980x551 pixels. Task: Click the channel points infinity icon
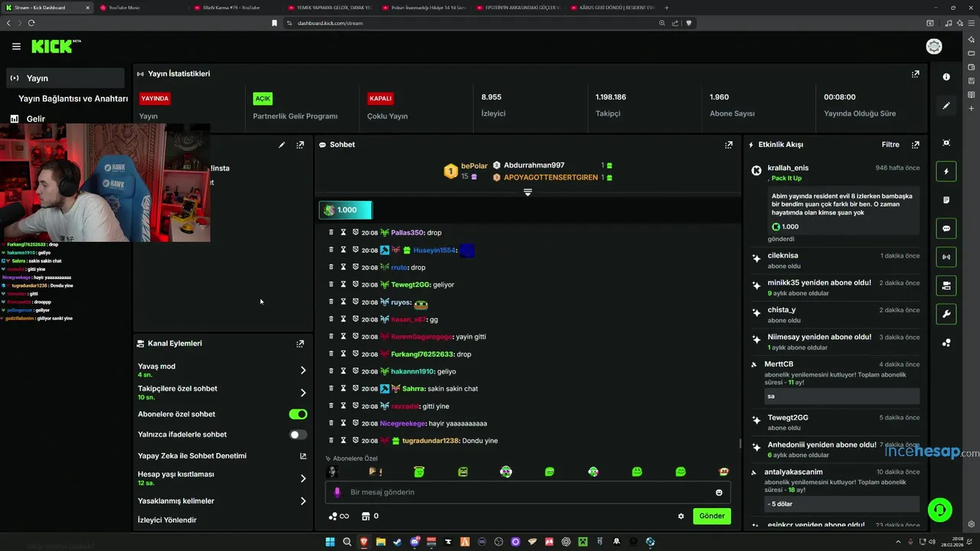[338, 516]
